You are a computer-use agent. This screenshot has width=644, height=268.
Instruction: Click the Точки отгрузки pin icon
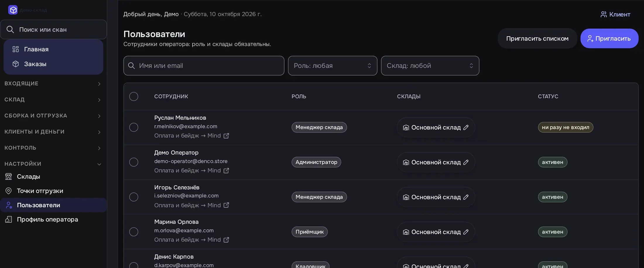(x=8, y=191)
